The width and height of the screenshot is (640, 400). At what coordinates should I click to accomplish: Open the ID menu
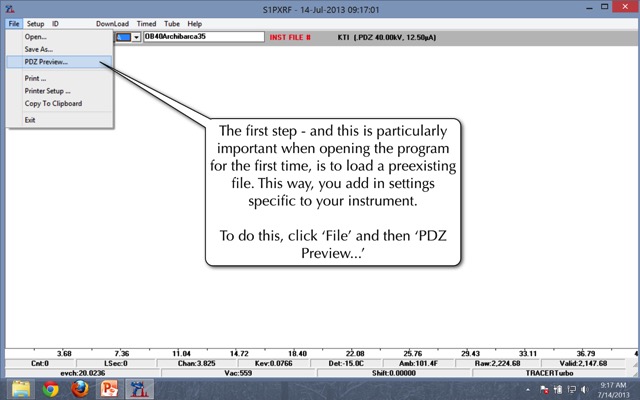pos(55,24)
